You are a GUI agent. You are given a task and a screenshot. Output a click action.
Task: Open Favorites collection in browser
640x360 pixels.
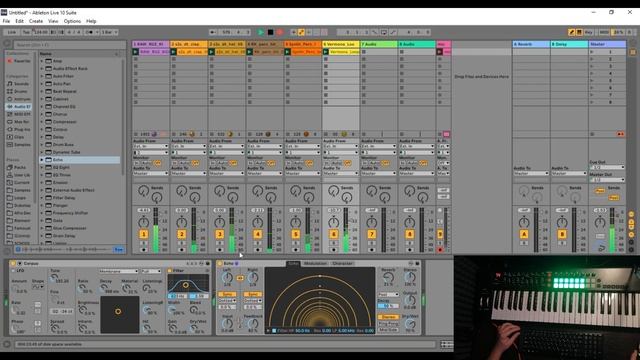coord(18,61)
